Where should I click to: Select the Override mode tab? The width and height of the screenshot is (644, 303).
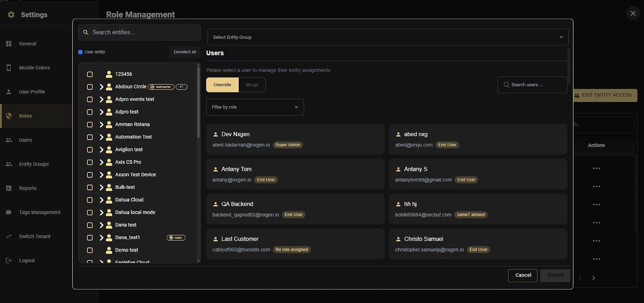click(x=222, y=85)
